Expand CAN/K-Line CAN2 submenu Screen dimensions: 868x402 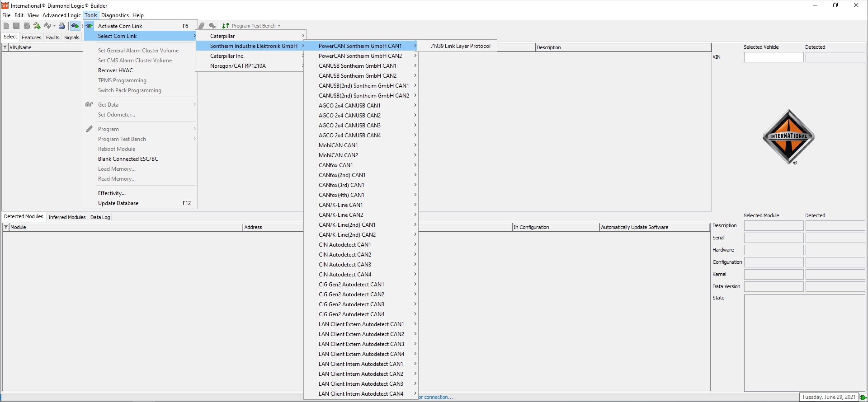click(361, 215)
